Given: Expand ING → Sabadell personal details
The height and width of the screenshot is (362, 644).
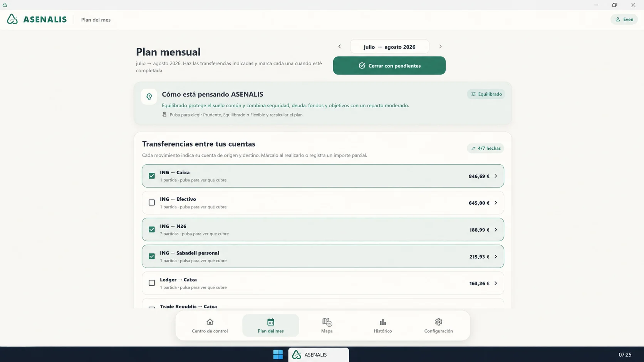Looking at the screenshot, I should pyautogui.click(x=496, y=257).
